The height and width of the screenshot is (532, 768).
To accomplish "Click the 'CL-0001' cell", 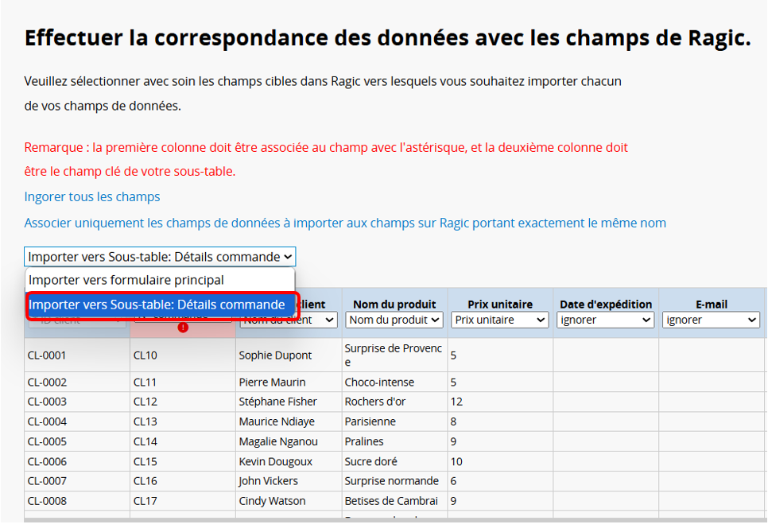I will click(47, 355).
